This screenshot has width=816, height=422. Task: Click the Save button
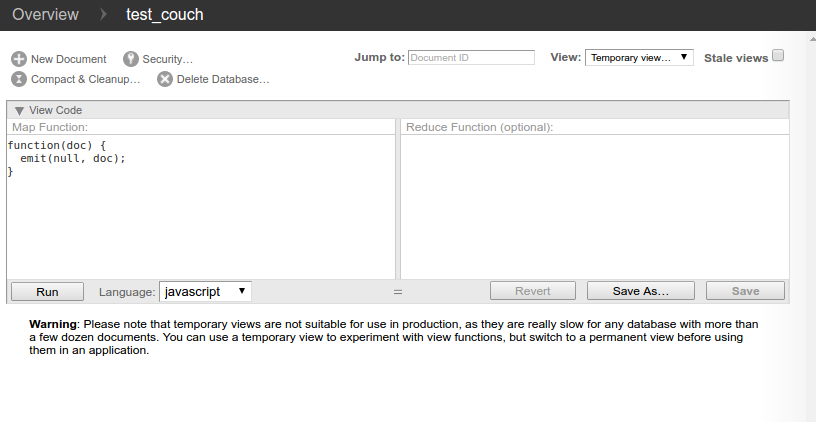point(745,291)
